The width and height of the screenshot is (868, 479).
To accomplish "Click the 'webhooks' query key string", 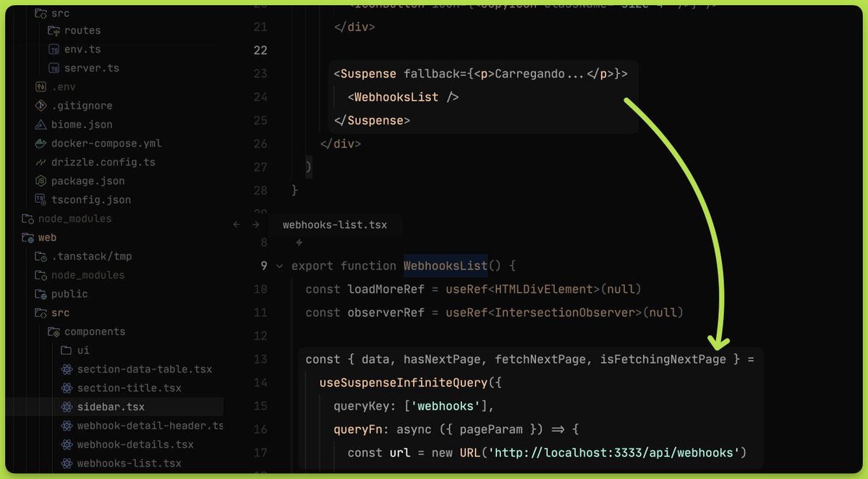I will (446, 405).
